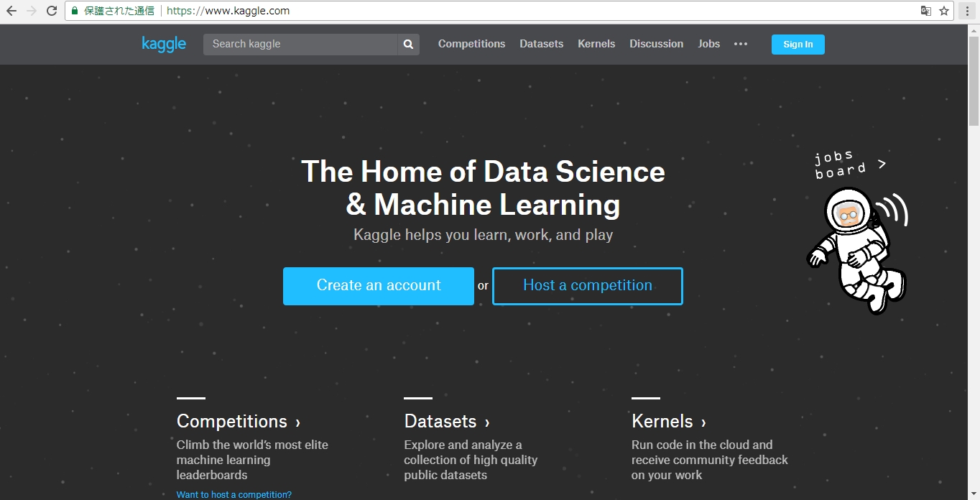Image resolution: width=980 pixels, height=500 pixels.
Task: Click Host a competition button
Action: (588, 286)
